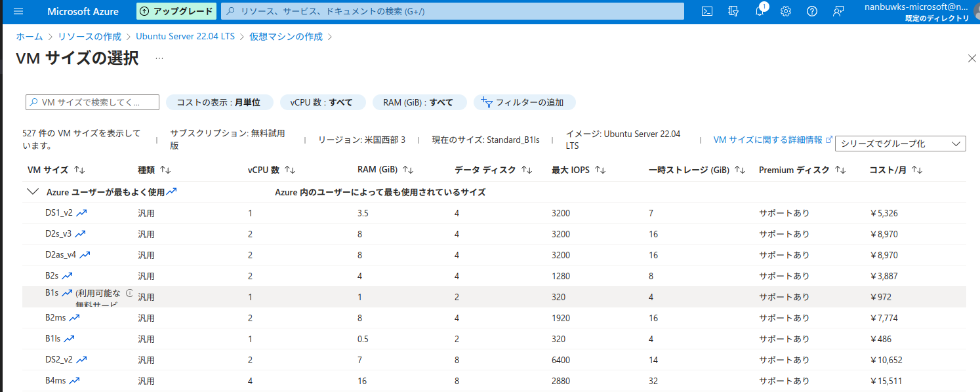Click the trending icon next to DS2_v2

tap(82, 360)
